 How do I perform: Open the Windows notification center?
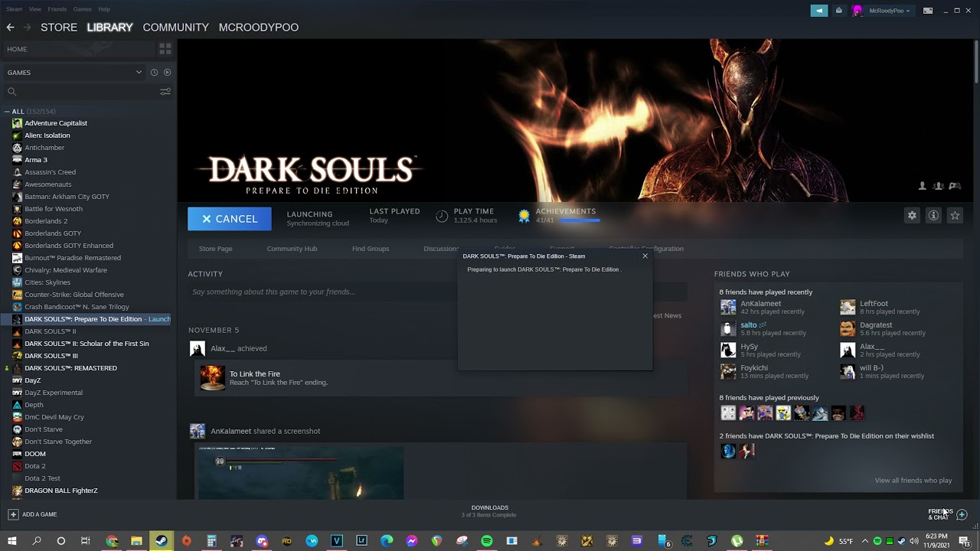[963, 541]
